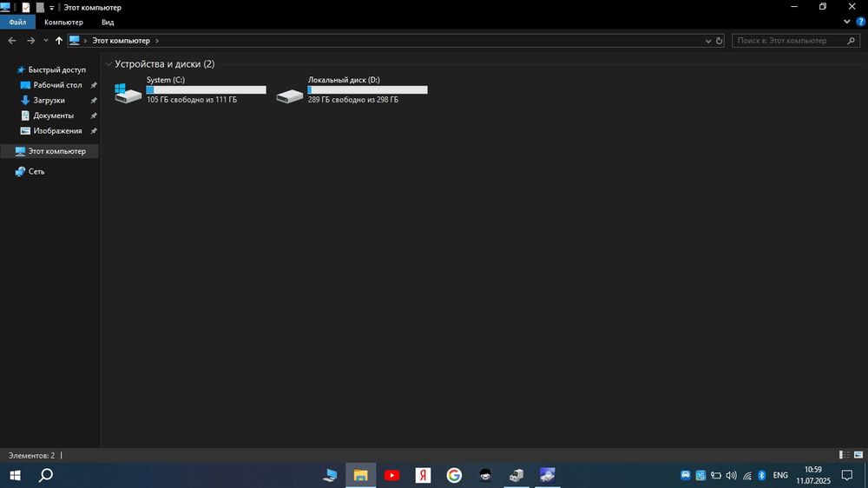Screen dimensions: 868x488
Task: Switch the ENG input language indicator
Action: tap(780, 475)
